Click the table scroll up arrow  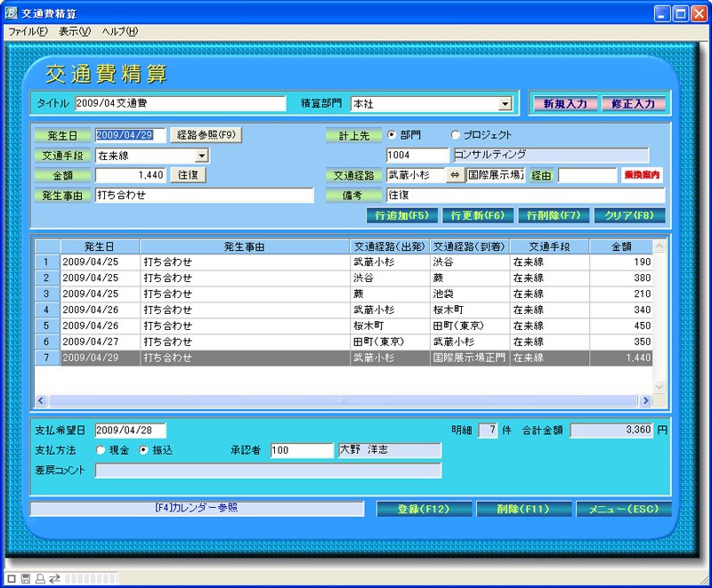(659, 246)
